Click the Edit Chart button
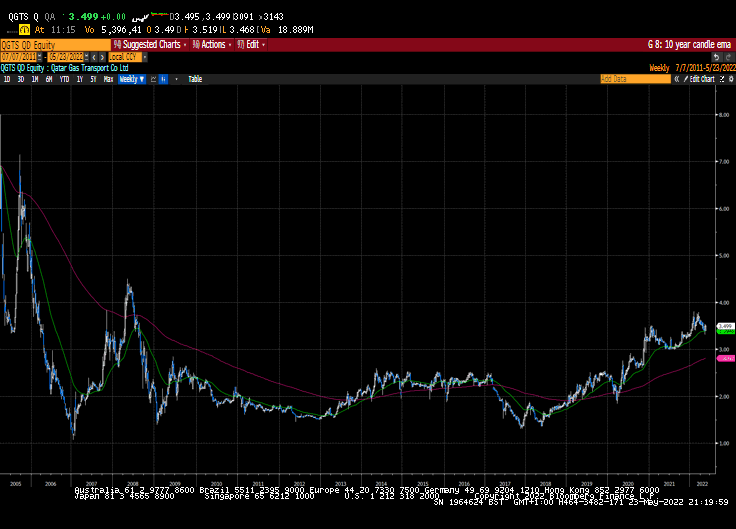736x529 pixels. click(x=702, y=78)
